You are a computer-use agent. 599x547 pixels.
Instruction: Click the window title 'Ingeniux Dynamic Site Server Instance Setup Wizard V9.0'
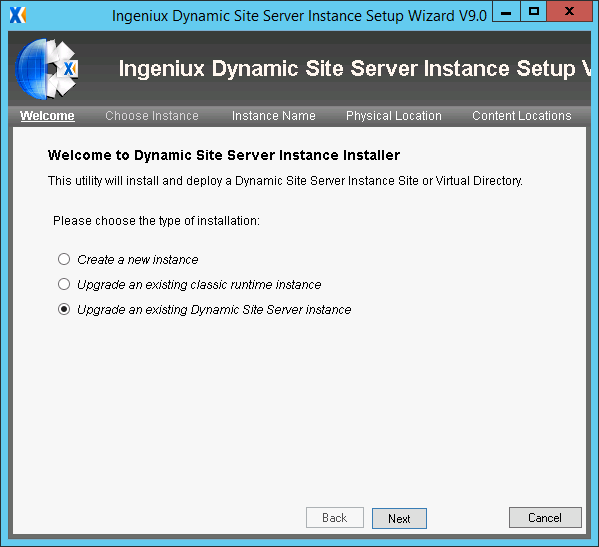pos(299,16)
